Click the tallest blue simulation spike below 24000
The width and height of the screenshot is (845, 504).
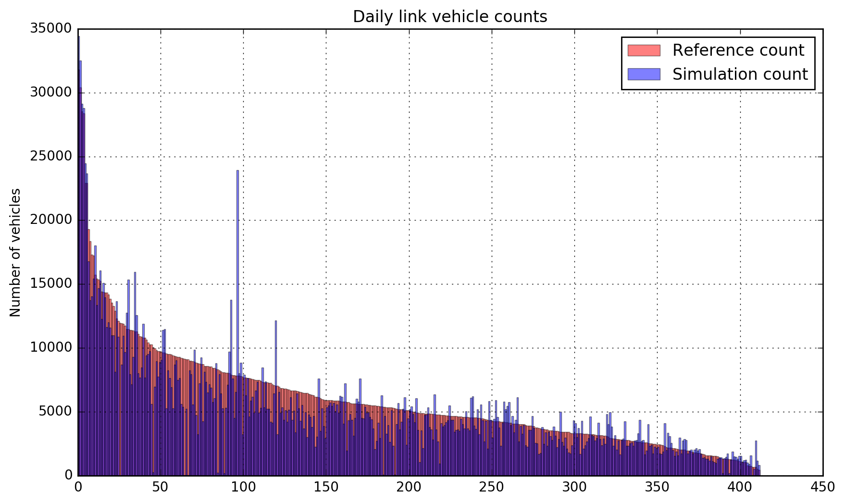coord(237,323)
